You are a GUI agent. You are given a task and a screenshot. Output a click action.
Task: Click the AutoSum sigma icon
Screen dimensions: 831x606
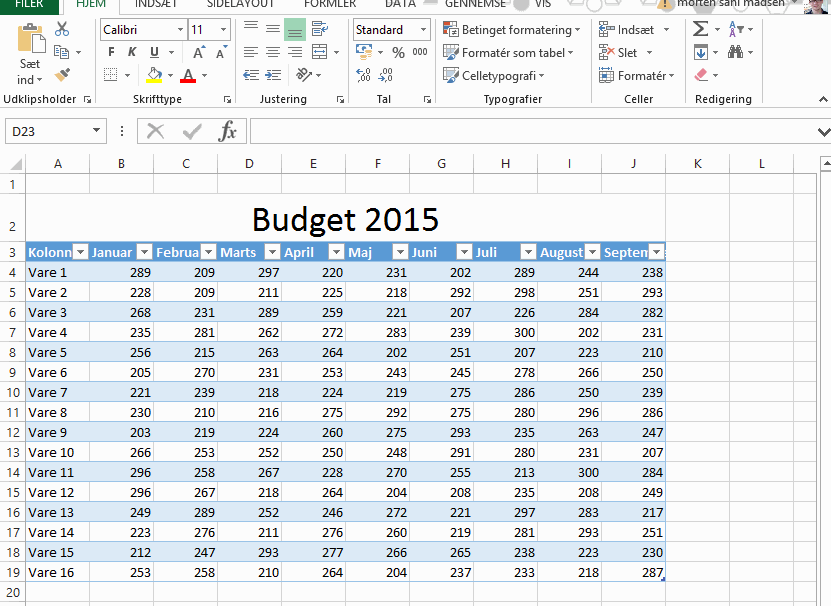(701, 30)
